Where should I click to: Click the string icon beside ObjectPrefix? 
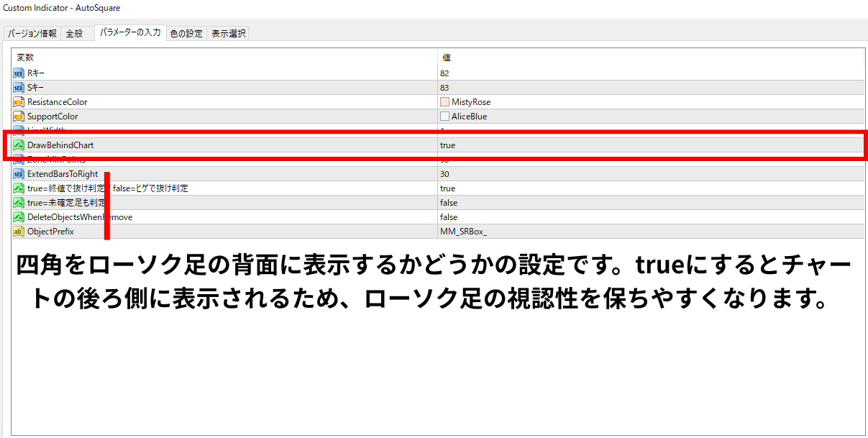[x=19, y=232]
